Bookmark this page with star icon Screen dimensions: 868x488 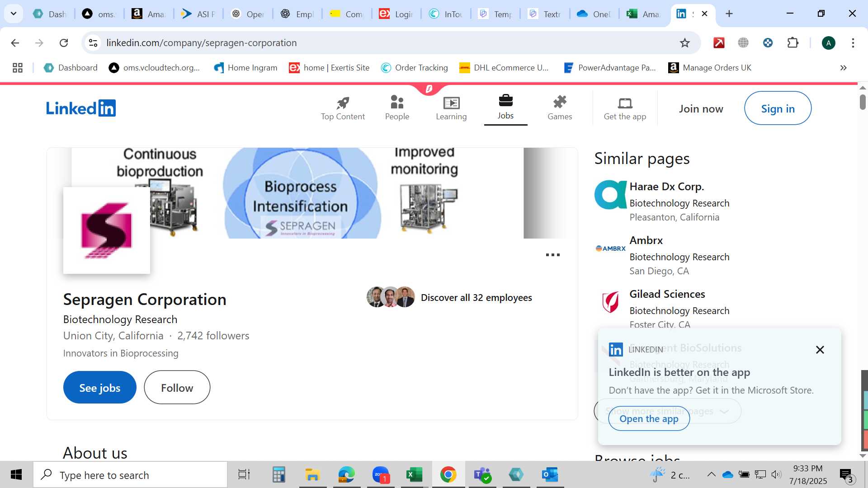[x=684, y=43]
